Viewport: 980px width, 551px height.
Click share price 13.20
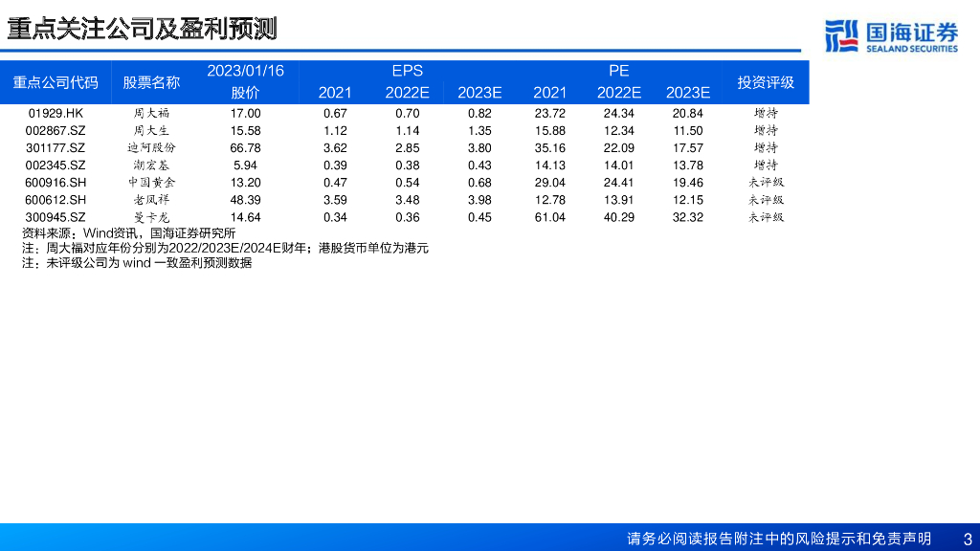point(245,183)
